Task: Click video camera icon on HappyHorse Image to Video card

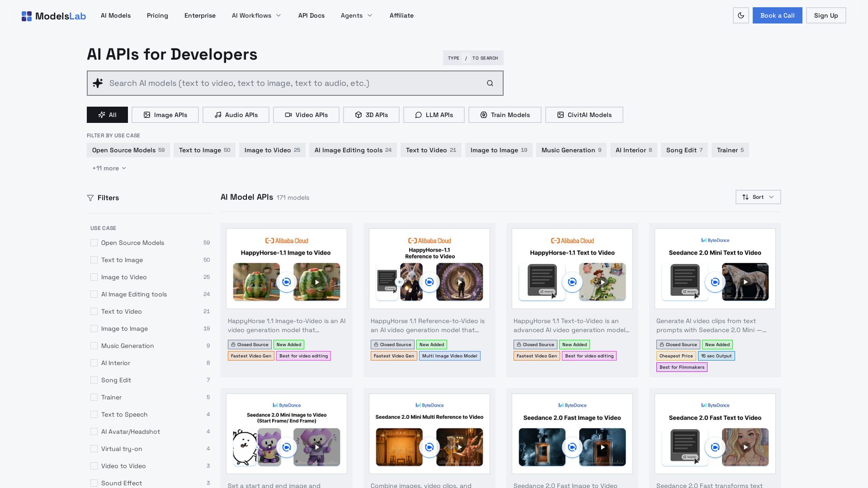Action: tap(287, 282)
